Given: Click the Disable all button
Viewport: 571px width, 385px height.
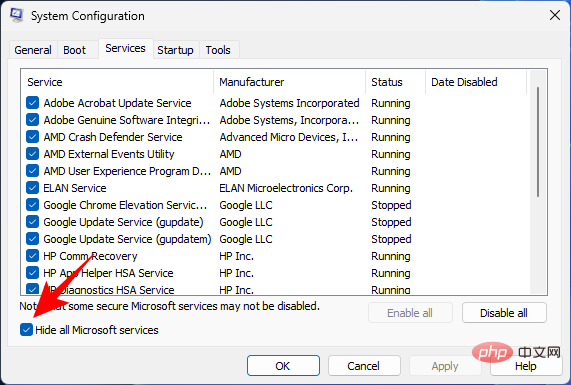Looking at the screenshot, I should click(504, 313).
